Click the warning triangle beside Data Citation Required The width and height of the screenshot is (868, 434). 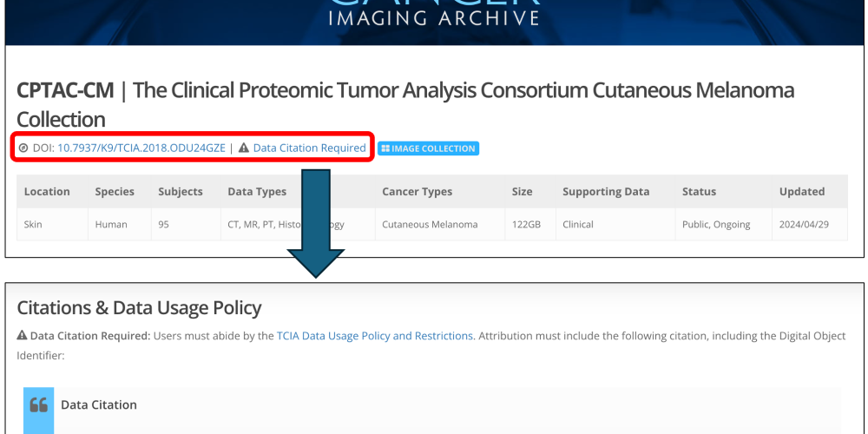pos(244,148)
